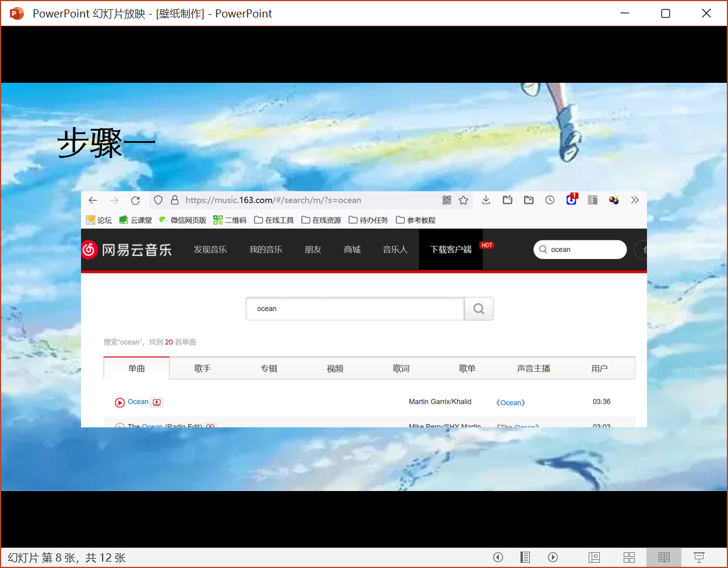Screen dimensions: 728x568
Task: Switch to the 专辑 results tab
Action: [269, 369]
